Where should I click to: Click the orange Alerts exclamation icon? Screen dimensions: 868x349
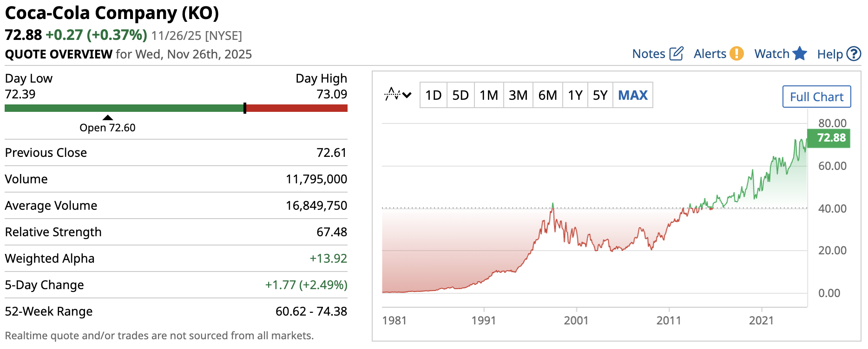tap(736, 54)
